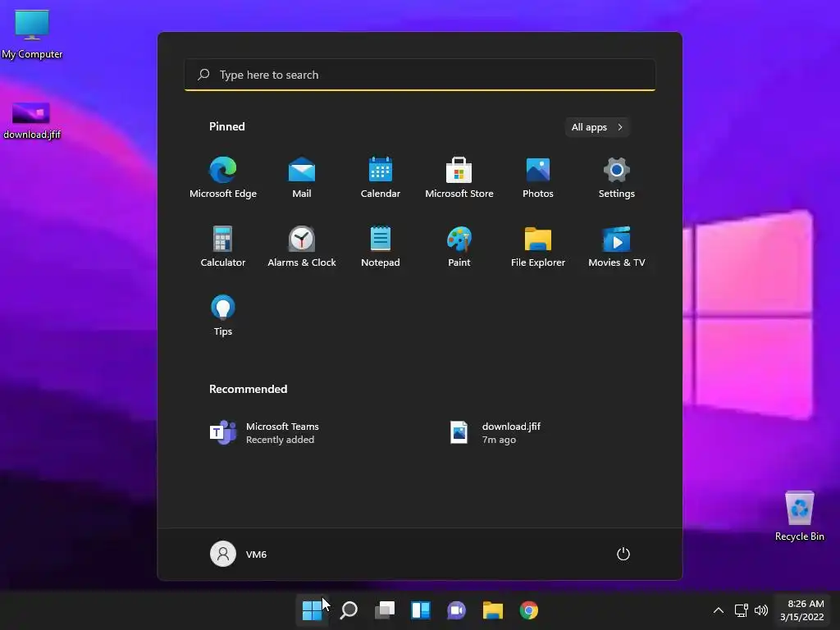Open Microsoft Store
Image resolution: width=840 pixels, height=630 pixels.
click(x=459, y=177)
